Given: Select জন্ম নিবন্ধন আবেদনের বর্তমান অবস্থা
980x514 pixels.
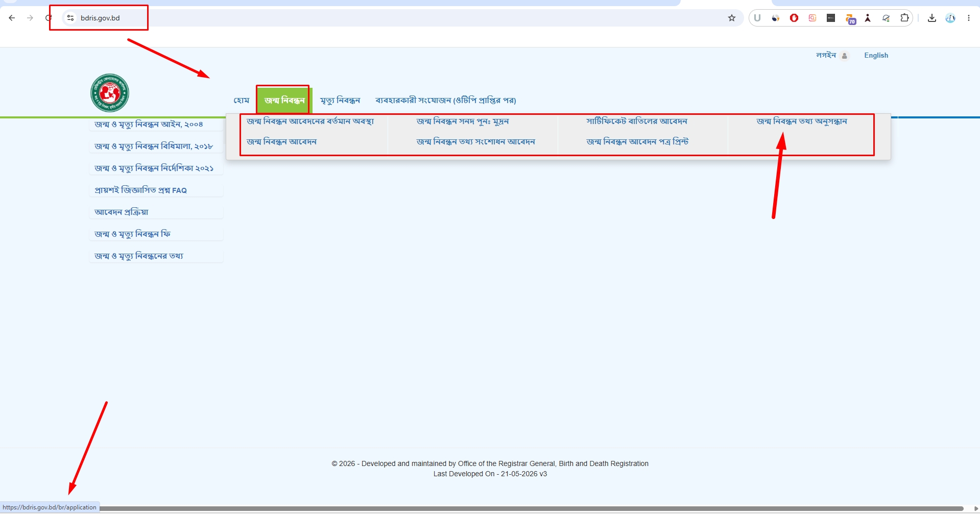Looking at the screenshot, I should 310,121.
